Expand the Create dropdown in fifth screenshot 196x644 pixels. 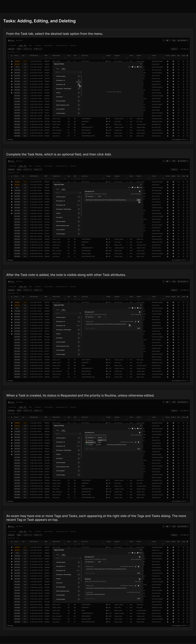pos(174,535)
